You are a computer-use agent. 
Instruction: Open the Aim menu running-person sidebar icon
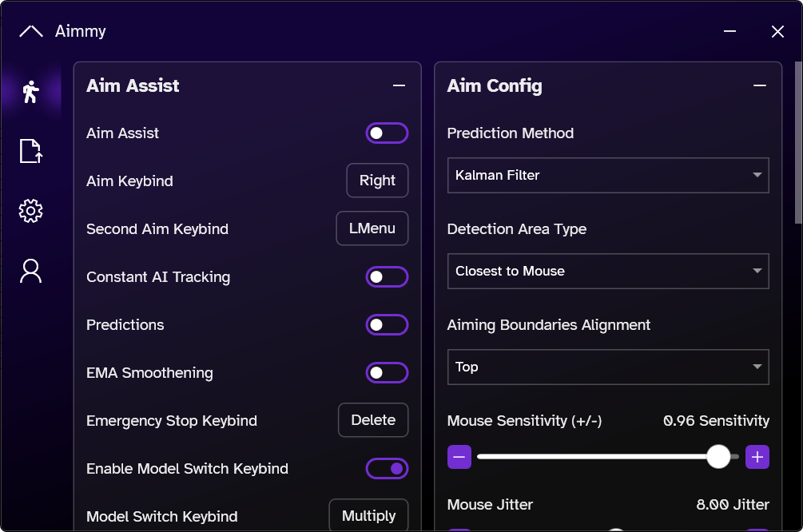click(x=30, y=92)
